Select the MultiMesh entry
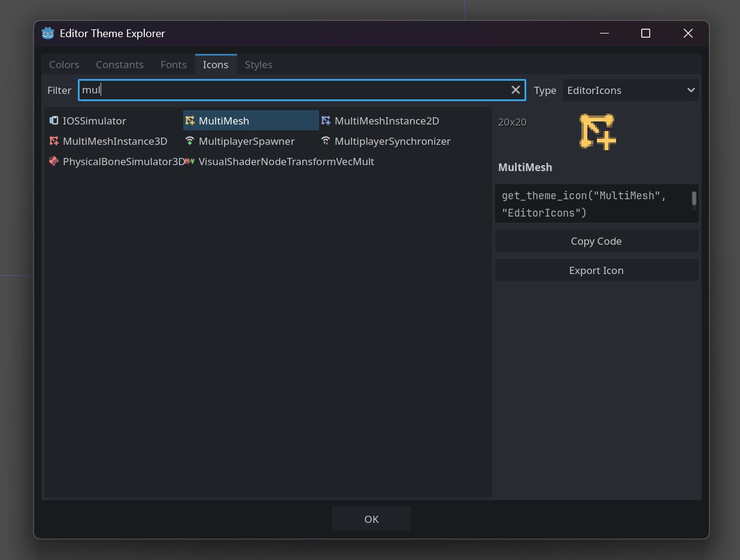 [x=251, y=121]
